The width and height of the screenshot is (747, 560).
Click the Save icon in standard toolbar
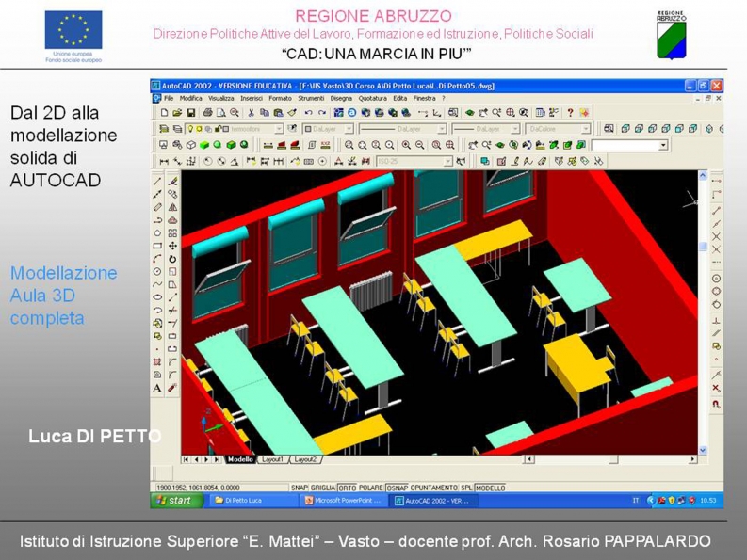pyautogui.click(x=190, y=113)
